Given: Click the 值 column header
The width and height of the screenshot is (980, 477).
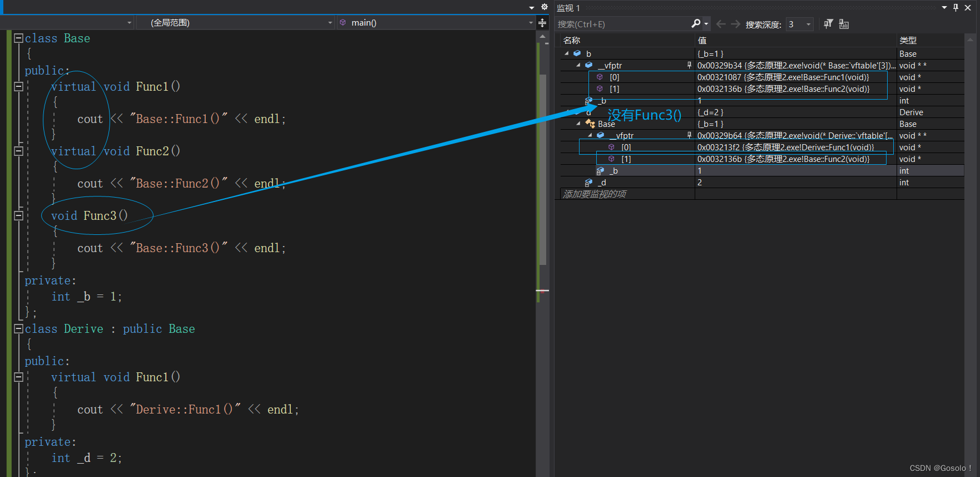Looking at the screenshot, I should click(x=702, y=40).
